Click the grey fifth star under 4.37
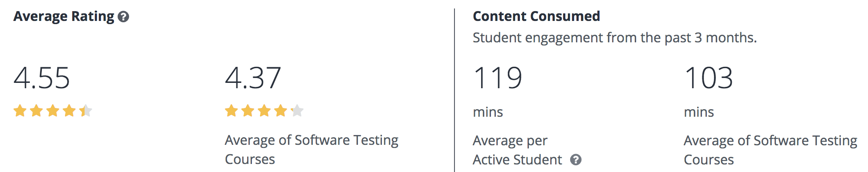 tap(297, 111)
